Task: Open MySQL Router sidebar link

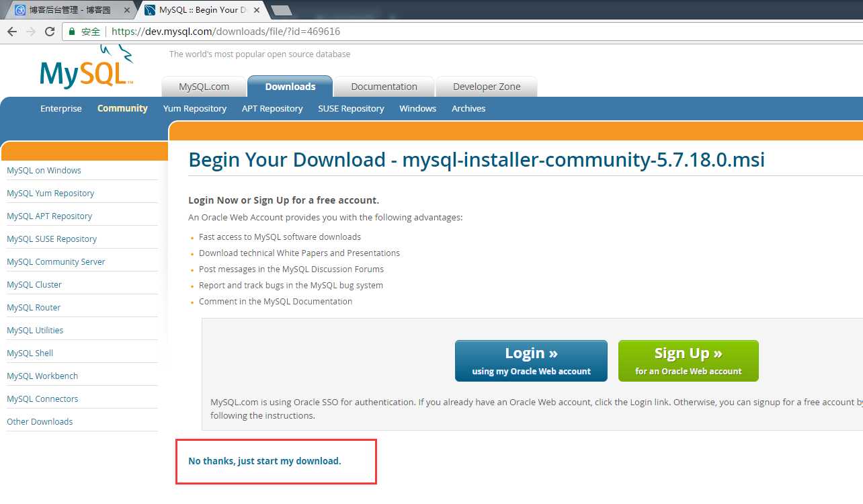Action: (x=34, y=308)
